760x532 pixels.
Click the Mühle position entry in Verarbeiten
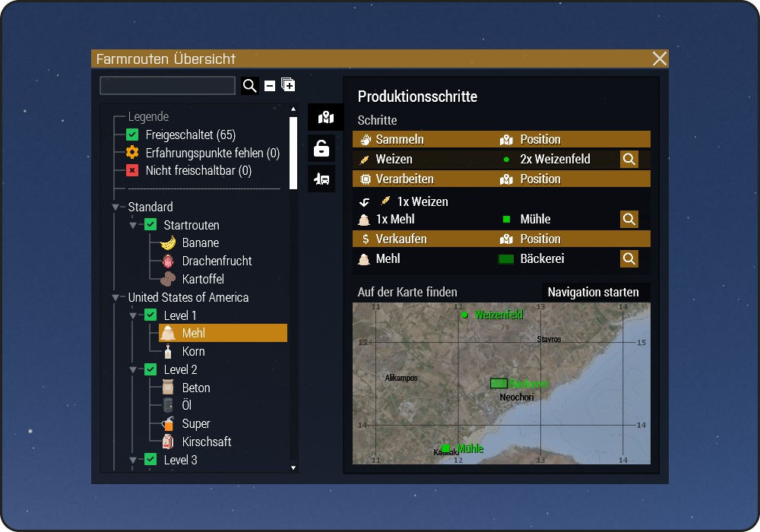pyautogui.click(x=535, y=220)
